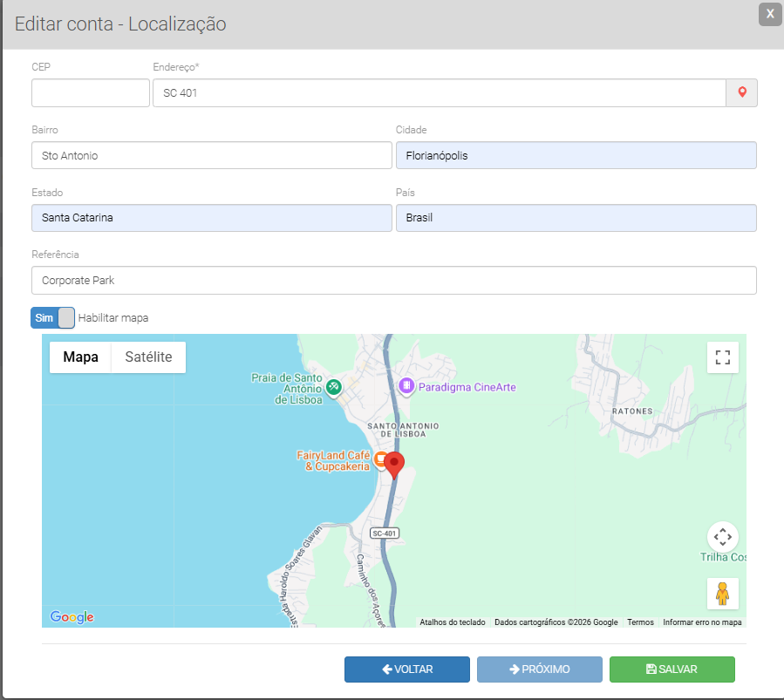Select the Mapa view tab
The width and height of the screenshot is (784, 700).
tap(81, 357)
